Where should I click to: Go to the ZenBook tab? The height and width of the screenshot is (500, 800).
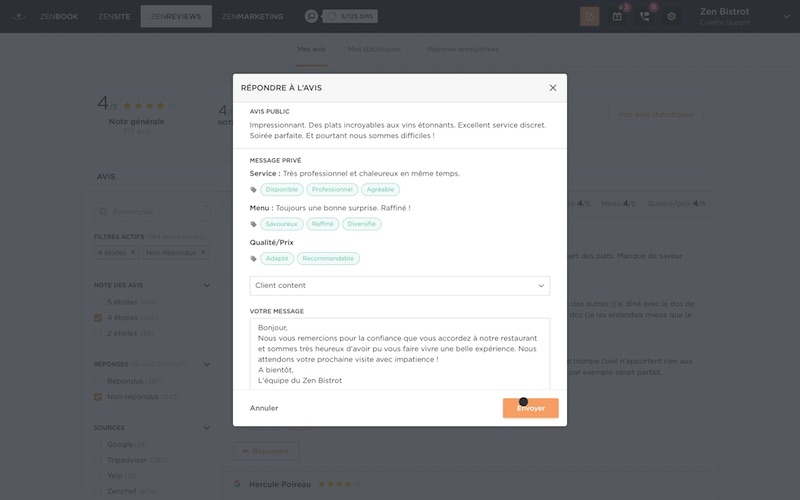point(61,17)
